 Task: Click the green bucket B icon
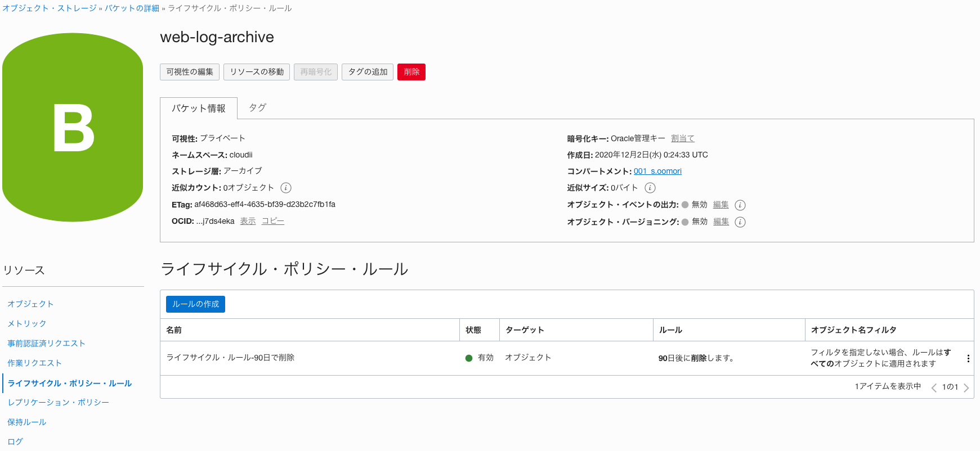tap(73, 128)
